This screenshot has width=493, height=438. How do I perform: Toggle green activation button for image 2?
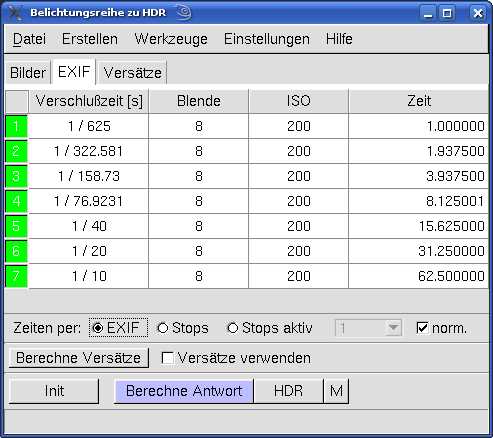click(16, 151)
